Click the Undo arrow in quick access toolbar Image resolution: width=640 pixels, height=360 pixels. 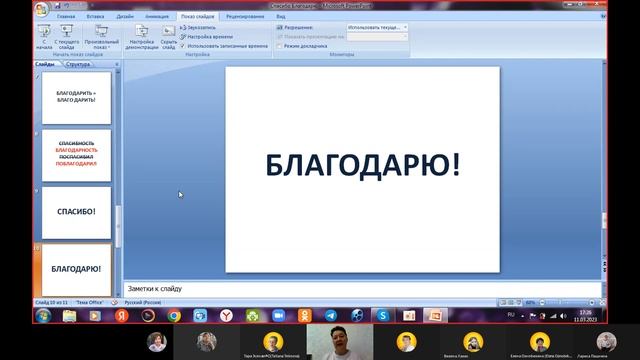pyautogui.click(x=67, y=6)
